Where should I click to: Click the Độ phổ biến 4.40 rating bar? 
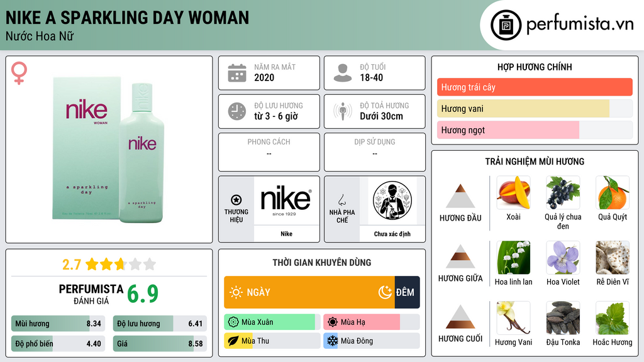[x=58, y=344]
